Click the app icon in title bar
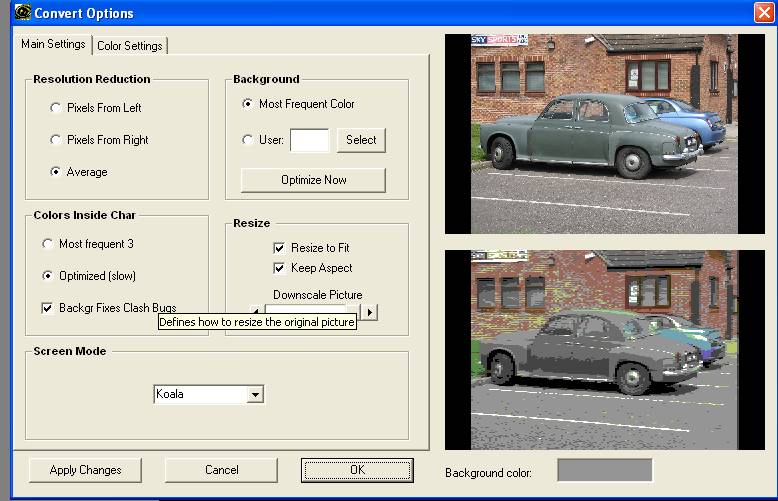Viewport: 778px width, 501px height. 22,13
